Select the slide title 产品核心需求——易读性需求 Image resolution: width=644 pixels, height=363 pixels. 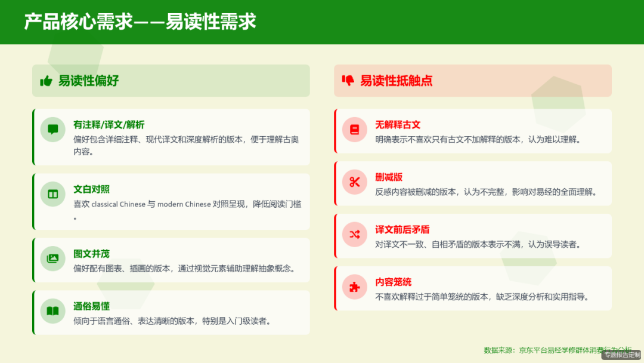(138, 22)
